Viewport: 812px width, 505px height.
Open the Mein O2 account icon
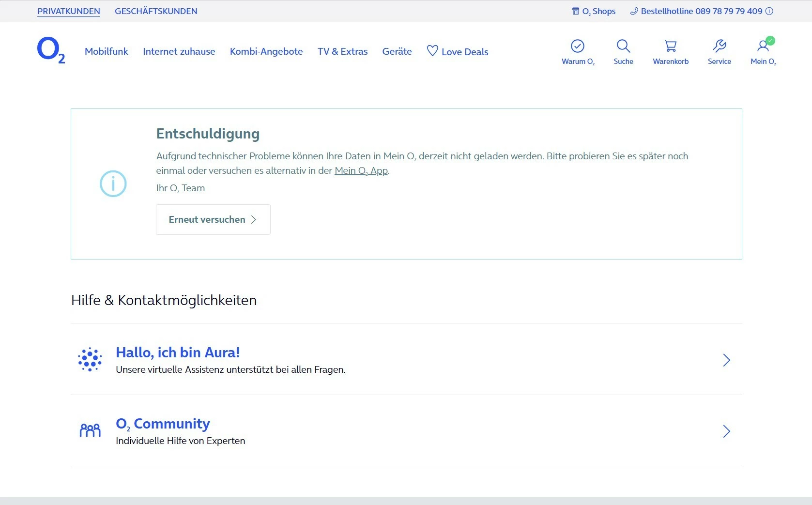(764, 46)
